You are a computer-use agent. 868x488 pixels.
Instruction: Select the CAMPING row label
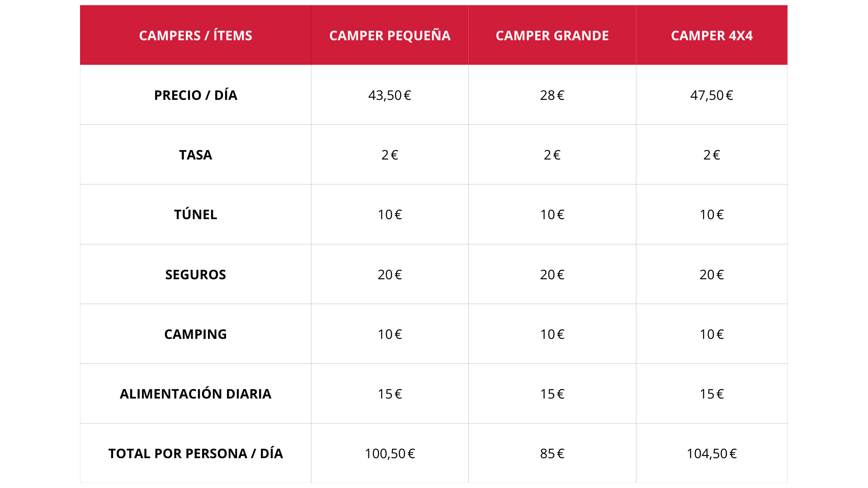[x=196, y=334]
